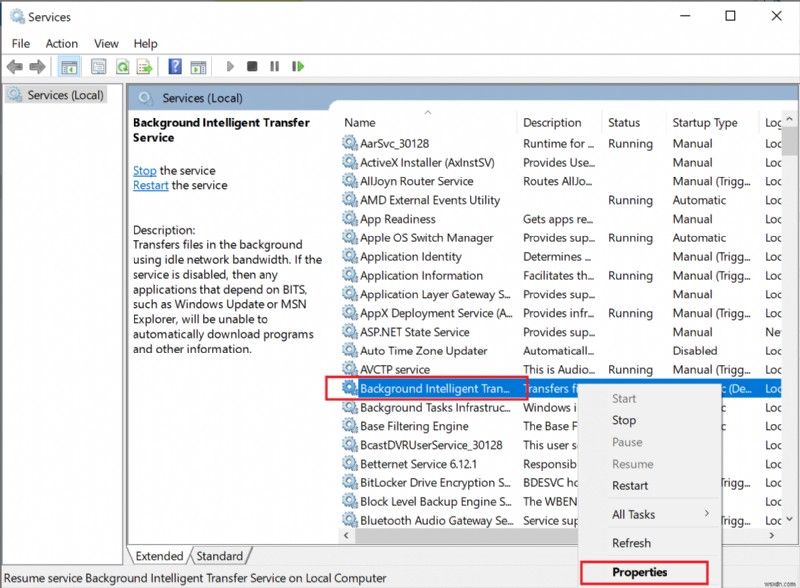Click the Export List toolbar icon
The image size is (800, 588).
click(147, 66)
